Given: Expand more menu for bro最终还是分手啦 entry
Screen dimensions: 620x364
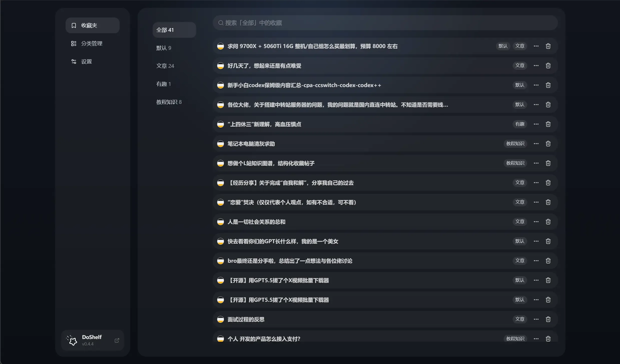Looking at the screenshot, I should point(536,261).
